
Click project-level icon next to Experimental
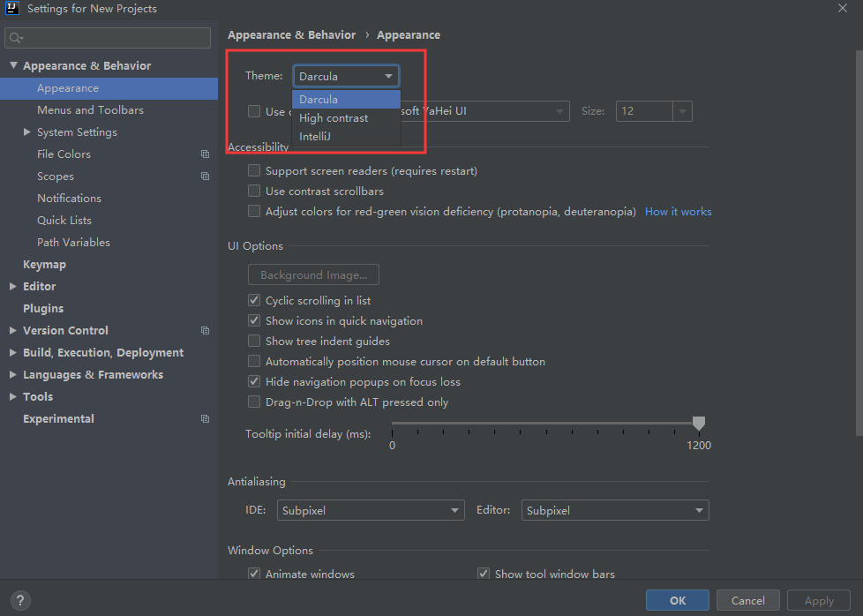click(x=206, y=419)
